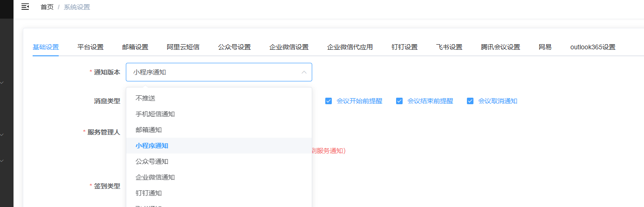Expand the topmost sidebar menu chevron
The image size is (644, 207).
(x=2, y=83)
